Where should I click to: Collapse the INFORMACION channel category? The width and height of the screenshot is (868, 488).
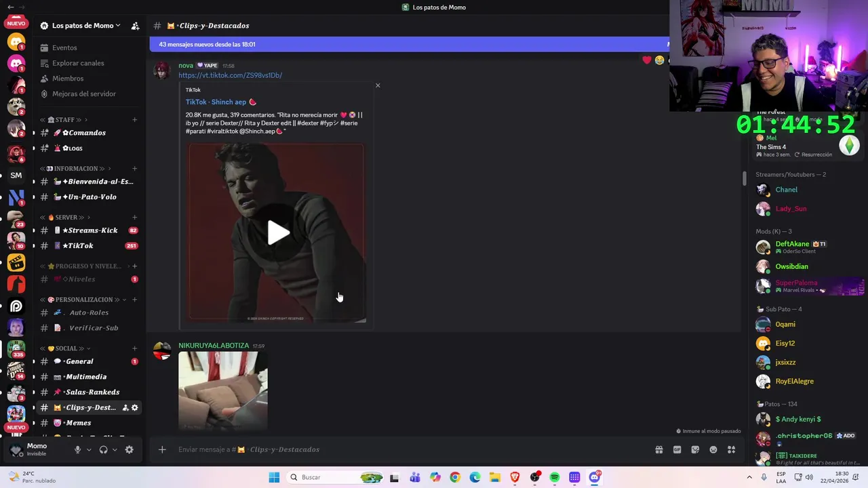pos(75,169)
